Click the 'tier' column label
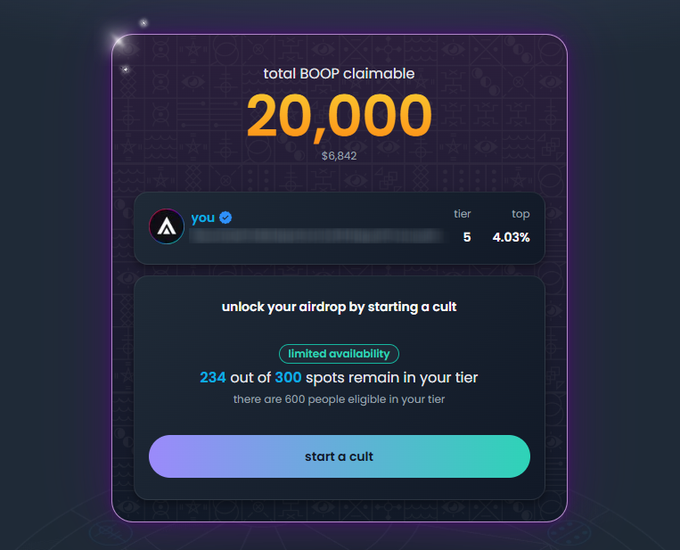This screenshot has width=680, height=550. pos(462,214)
